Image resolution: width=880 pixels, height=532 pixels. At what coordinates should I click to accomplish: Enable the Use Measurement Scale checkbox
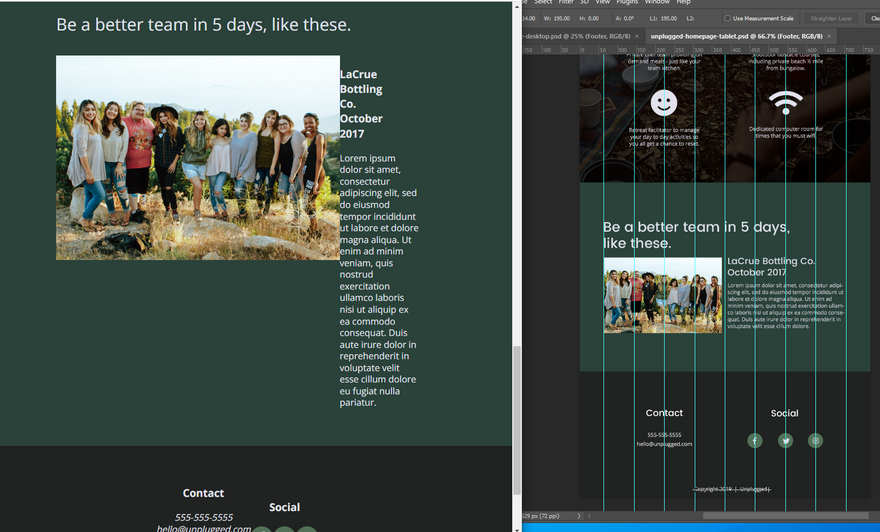click(x=727, y=18)
